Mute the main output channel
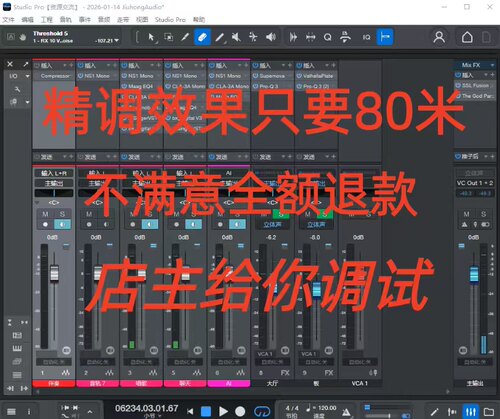 pos(466,214)
